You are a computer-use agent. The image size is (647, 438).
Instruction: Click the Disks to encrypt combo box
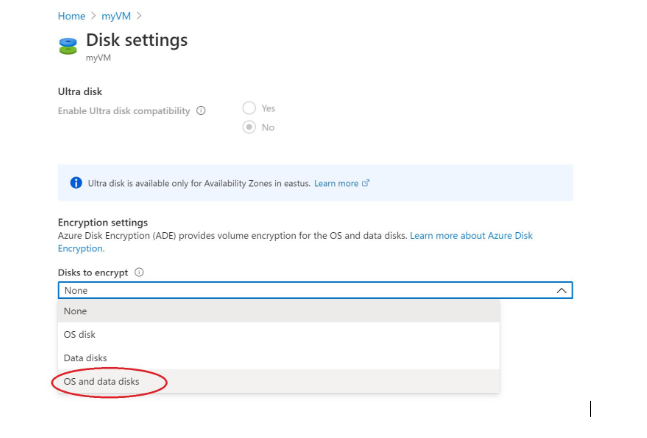315,290
